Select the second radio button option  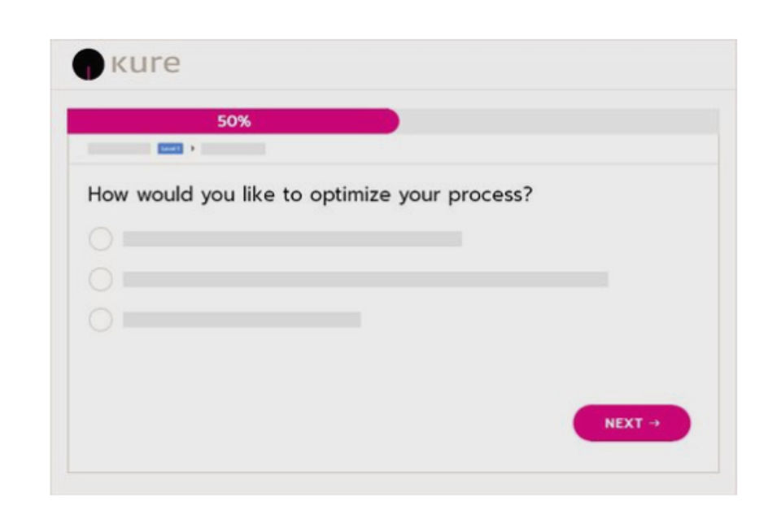pos(100,280)
